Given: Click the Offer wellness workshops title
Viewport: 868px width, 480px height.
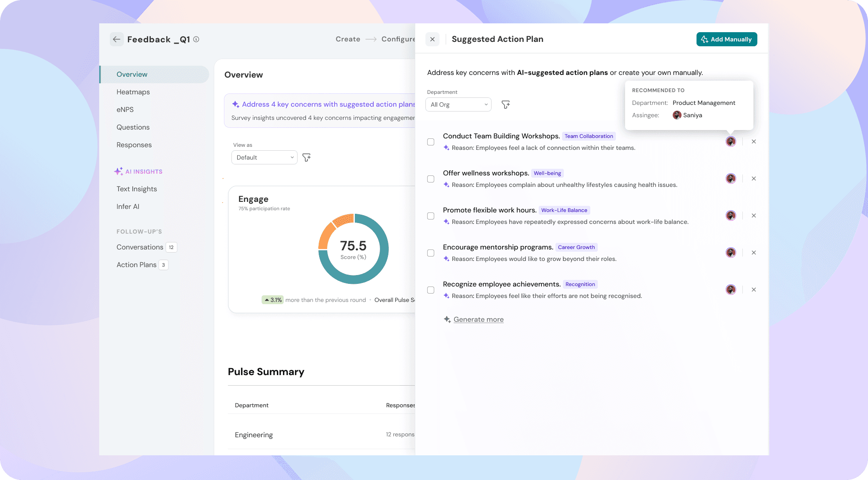Looking at the screenshot, I should 486,173.
